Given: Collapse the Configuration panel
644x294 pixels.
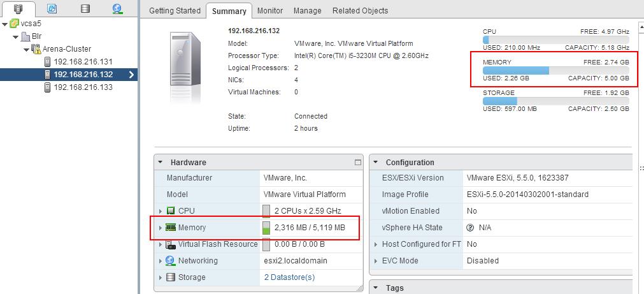Looking at the screenshot, I should tap(376, 163).
